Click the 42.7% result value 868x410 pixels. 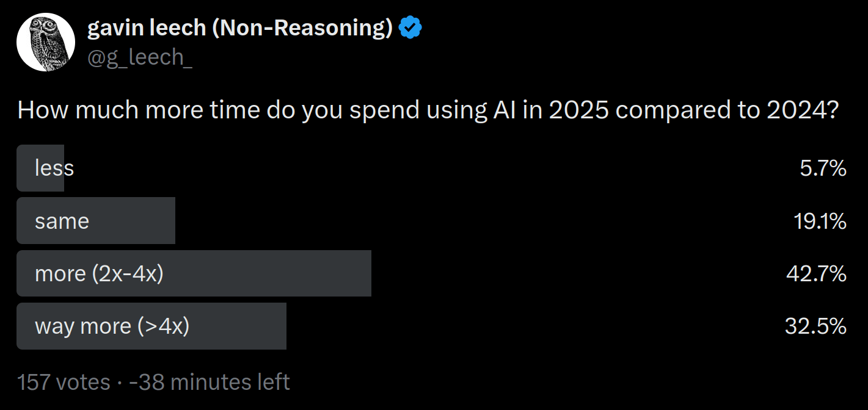[816, 273]
